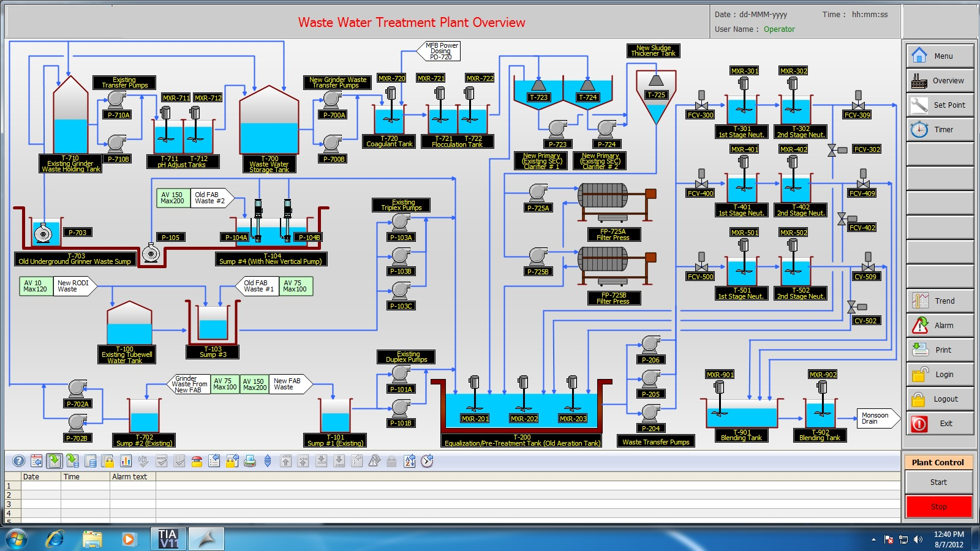The image size is (980, 551).
Task: Click the A-Z sort dialog icon
Action: (x=410, y=461)
